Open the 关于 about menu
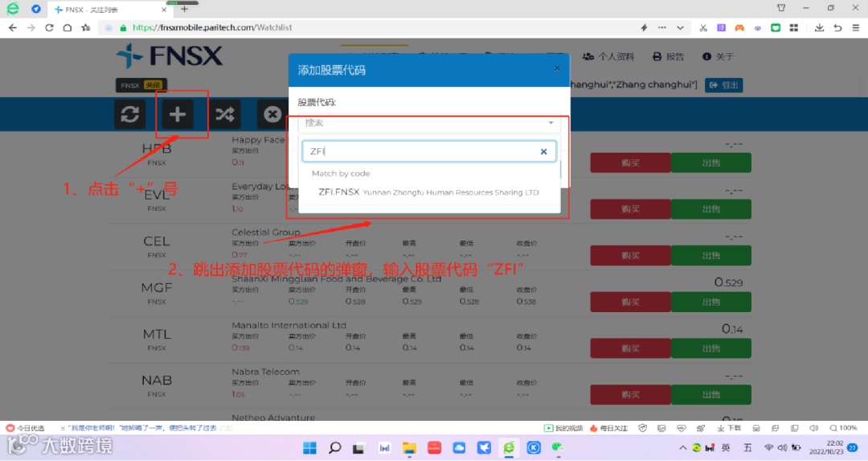 click(718, 56)
